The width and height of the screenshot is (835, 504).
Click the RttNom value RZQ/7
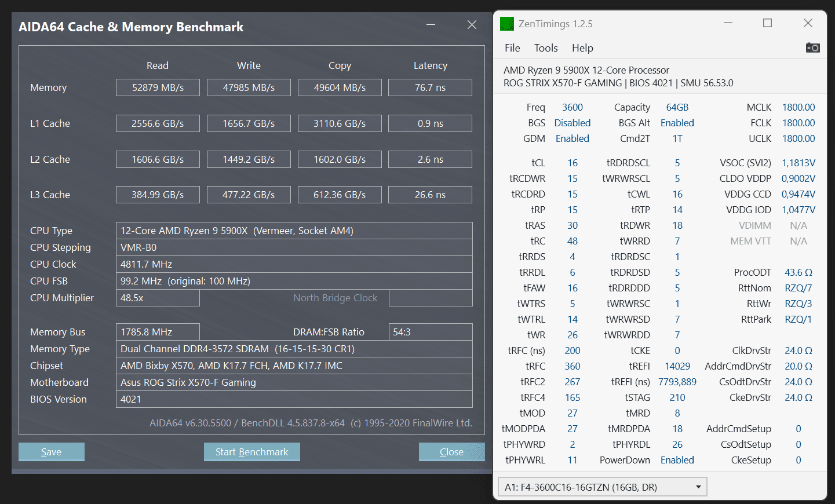[x=798, y=288]
